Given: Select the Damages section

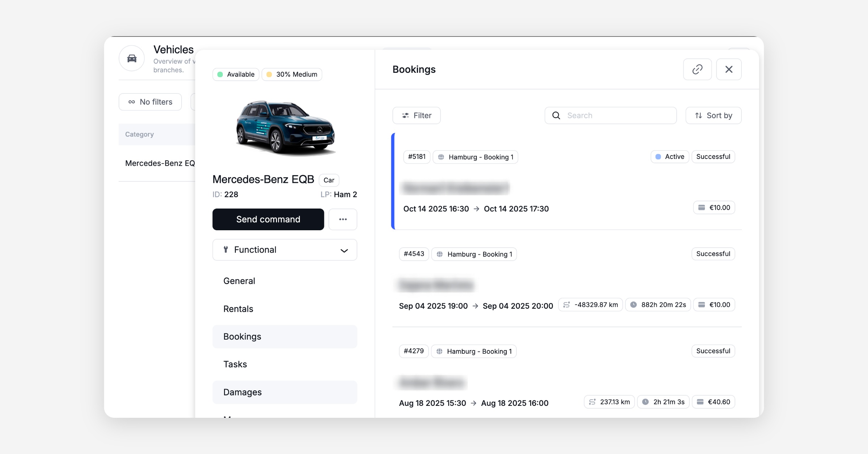Looking at the screenshot, I should [242, 392].
